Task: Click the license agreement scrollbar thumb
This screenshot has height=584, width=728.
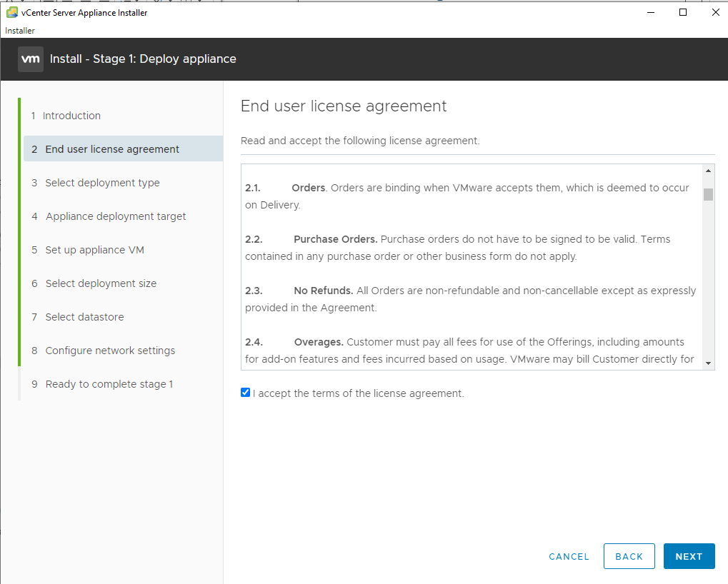Action: [708, 194]
